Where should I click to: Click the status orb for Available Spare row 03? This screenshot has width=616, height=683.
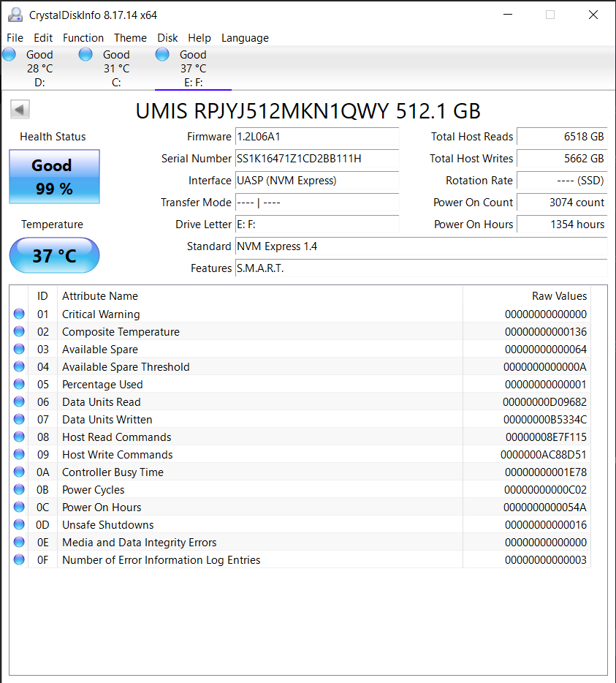pyautogui.click(x=19, y=349)
